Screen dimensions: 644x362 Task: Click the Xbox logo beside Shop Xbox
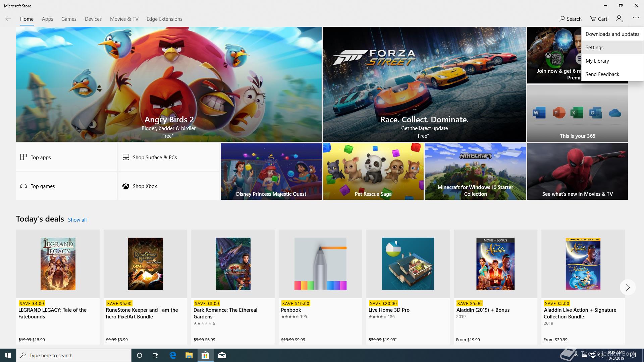126,186
